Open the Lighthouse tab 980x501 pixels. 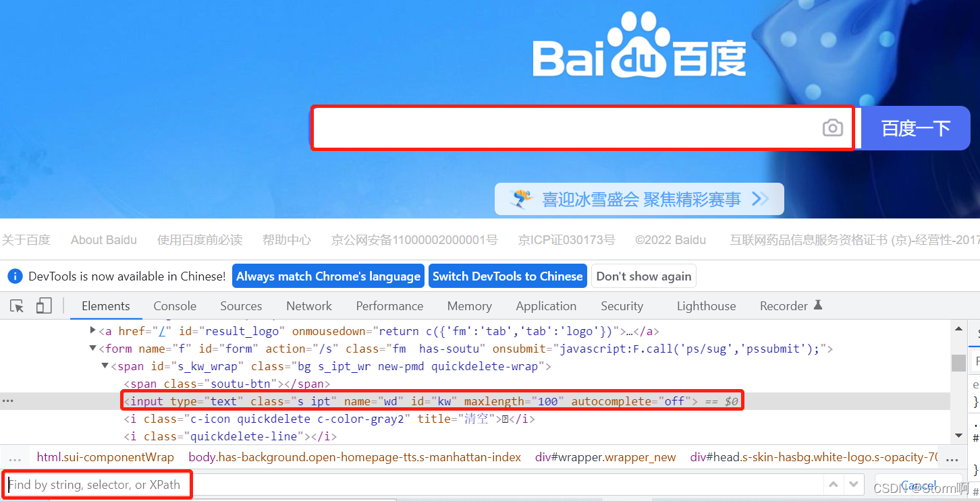(x=706, y=306)
